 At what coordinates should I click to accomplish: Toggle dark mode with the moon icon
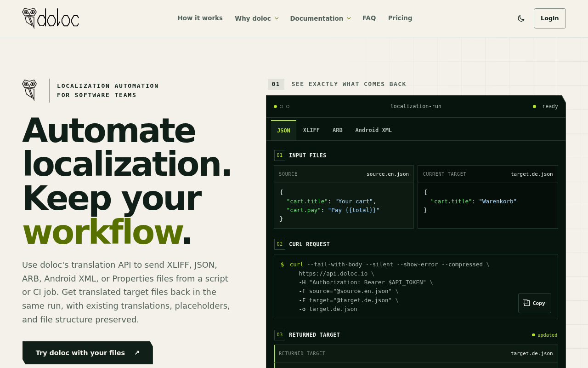[521, 18]
